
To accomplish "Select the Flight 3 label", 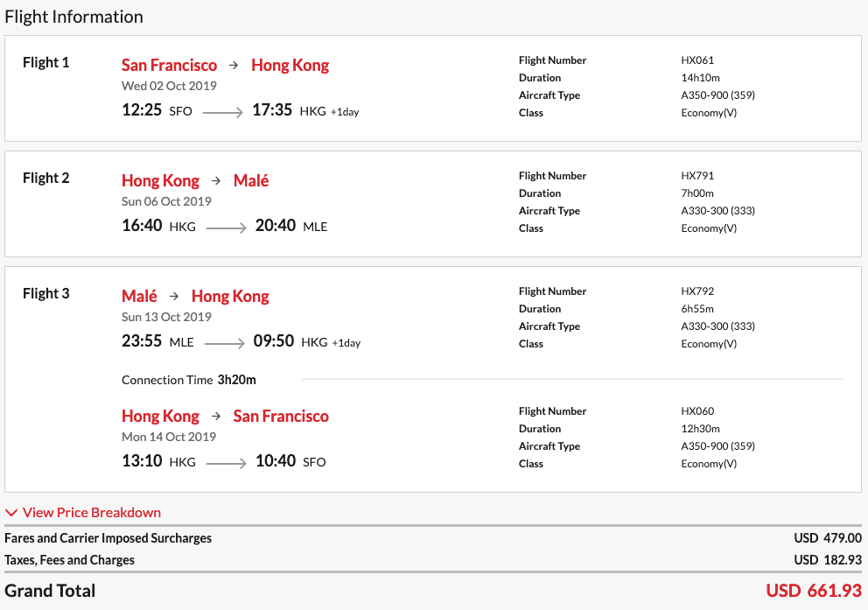I will (46, 293).
